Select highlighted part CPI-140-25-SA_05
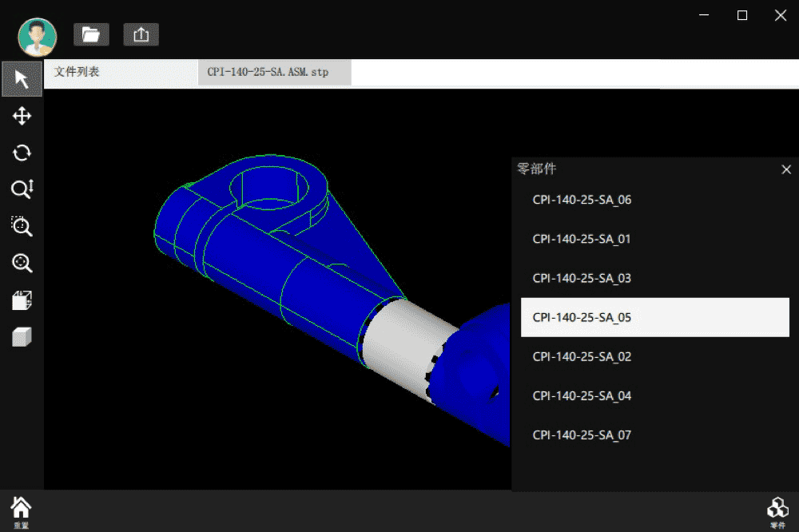The width and height of the screenshot is (799, 532). [x=655, y=317]
